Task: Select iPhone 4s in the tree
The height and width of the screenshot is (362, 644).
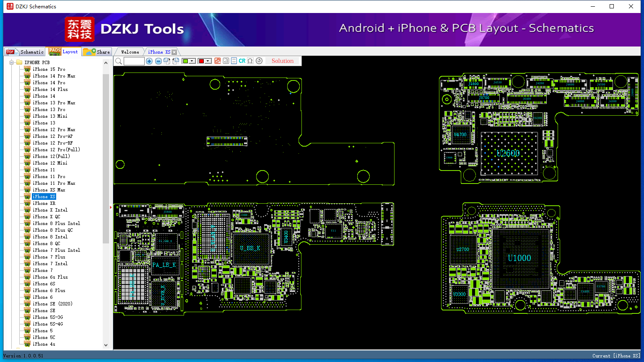Action: (44, 344)
